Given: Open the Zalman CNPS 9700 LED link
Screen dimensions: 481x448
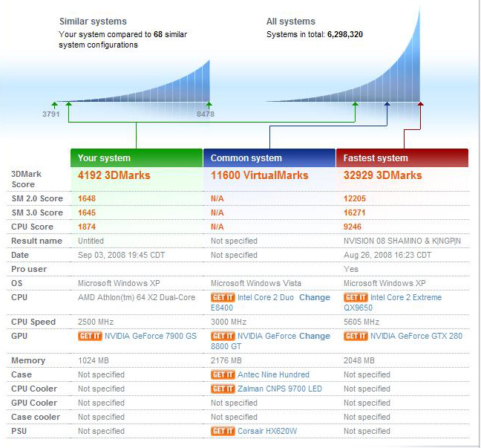Looking at the screenshot, I should click(280, 389).
